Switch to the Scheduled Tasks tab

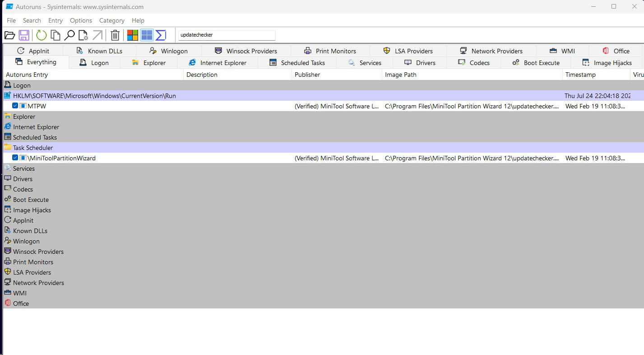(297, 63)
